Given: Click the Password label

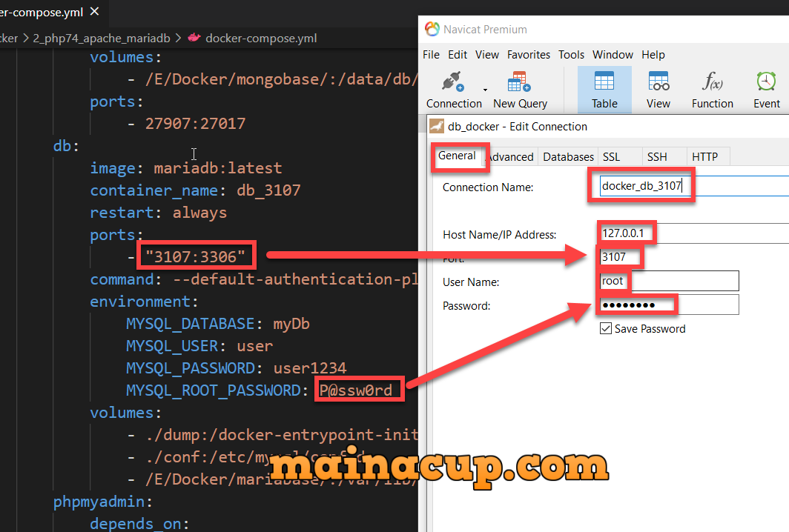Looking at the screenshot, I should click(466, 306).
